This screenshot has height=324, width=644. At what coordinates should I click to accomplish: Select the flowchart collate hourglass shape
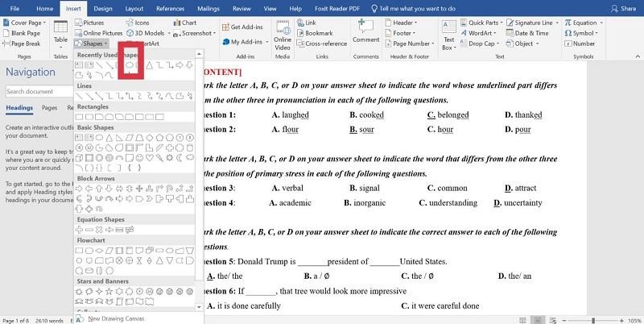139,260
